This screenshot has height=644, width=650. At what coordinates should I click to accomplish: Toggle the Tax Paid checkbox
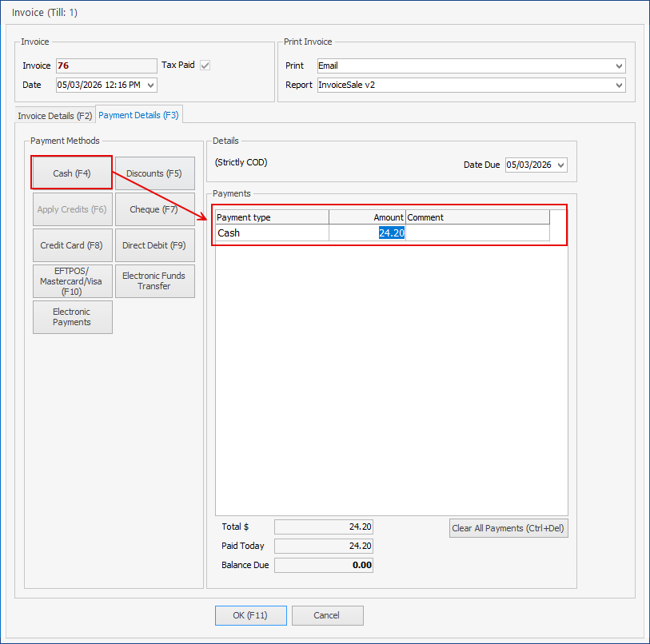[205, 65]
